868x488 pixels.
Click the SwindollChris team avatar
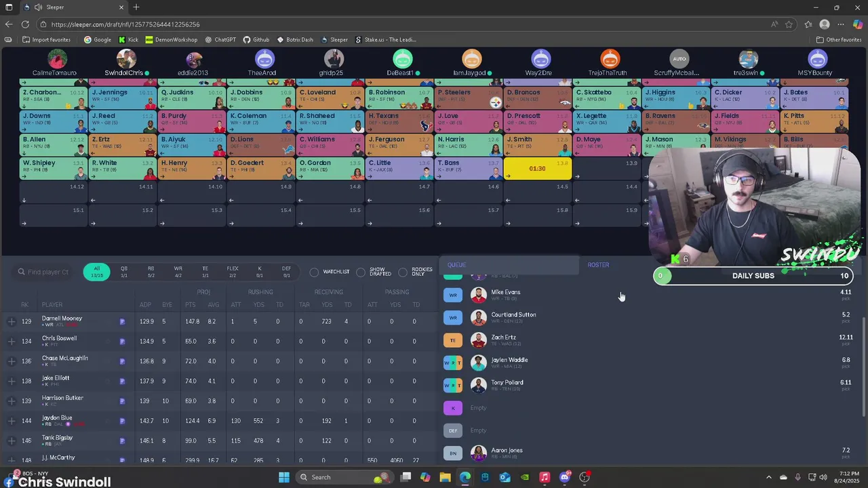[126, 59]
